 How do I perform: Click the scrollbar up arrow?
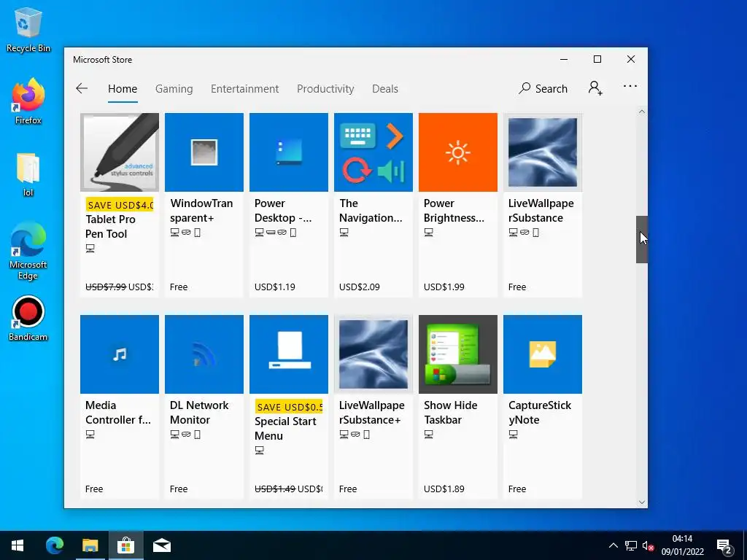pos(642,112)
